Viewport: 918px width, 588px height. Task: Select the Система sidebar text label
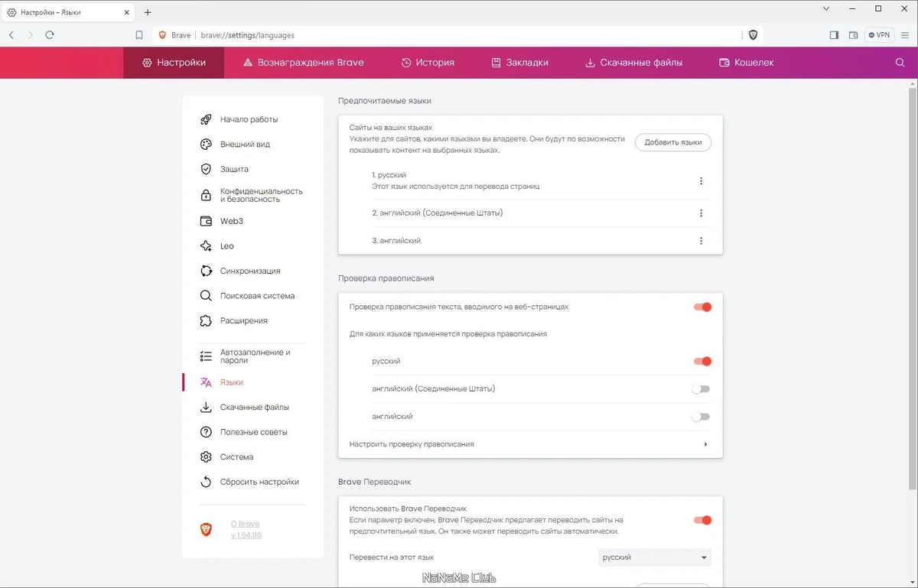tap(236, 457)
